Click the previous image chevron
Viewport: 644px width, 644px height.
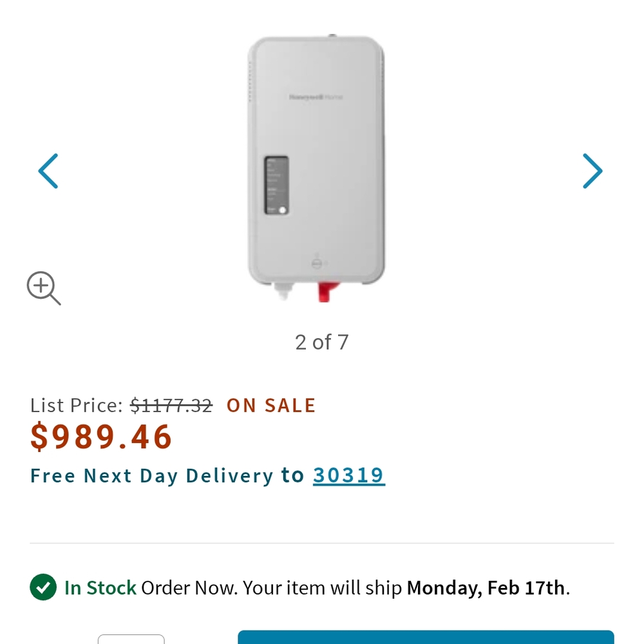[x=48, y=171]
